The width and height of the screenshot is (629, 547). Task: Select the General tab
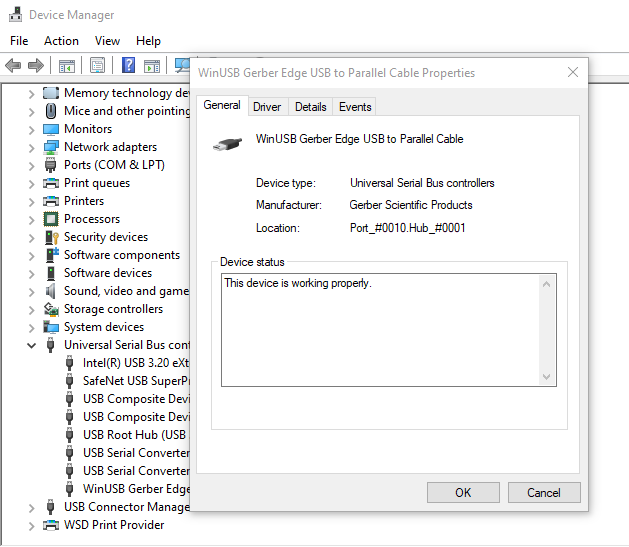pos(222,105)
